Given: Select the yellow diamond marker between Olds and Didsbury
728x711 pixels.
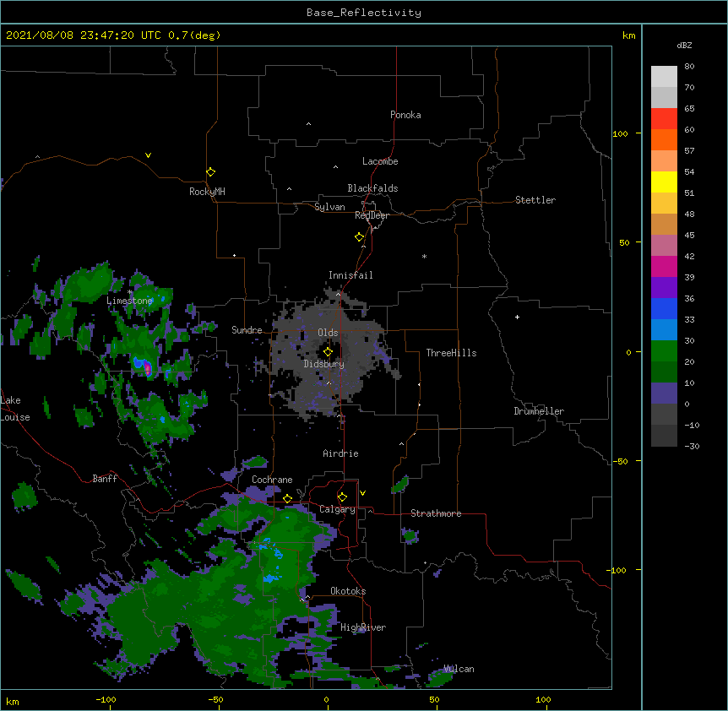Looking at the screenshot, I should (x=328, y=352).
